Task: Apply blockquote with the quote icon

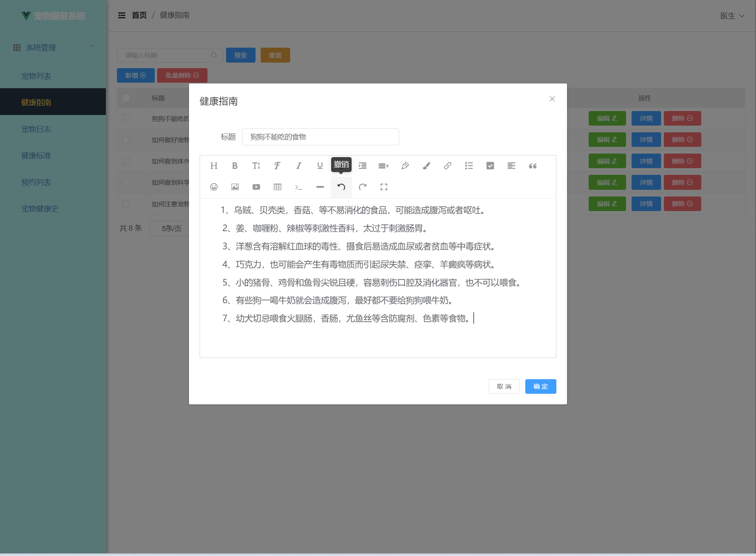Action: (x=532, y=166)
